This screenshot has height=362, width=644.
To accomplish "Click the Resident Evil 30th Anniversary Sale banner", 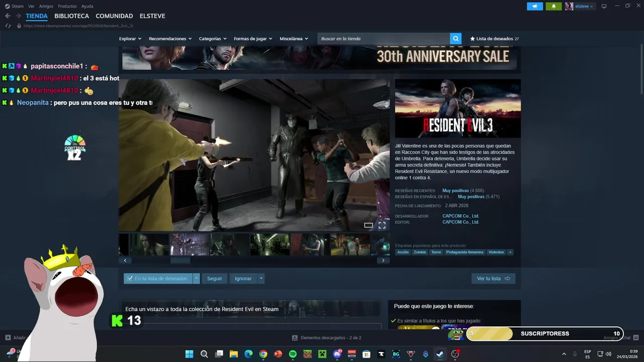I will pyautogui.click(x=319, y=57).
